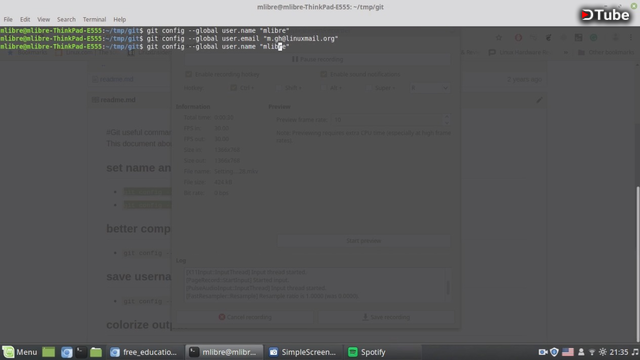This screenshot has height=360, width=640.
Task: Click the show desktop green icon in taskbar
Action: pos(49,352)
